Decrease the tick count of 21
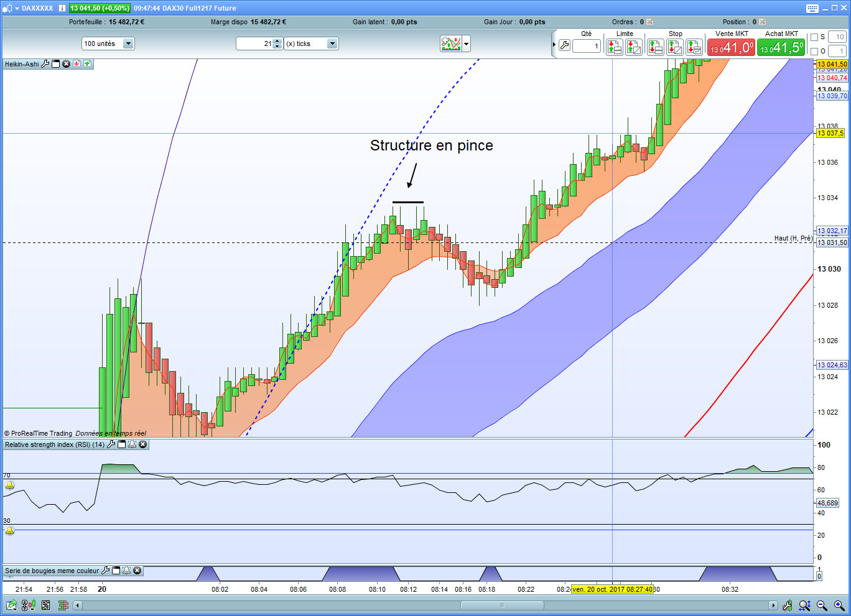This screenshot has width=851, height=616. pos(277,47)
